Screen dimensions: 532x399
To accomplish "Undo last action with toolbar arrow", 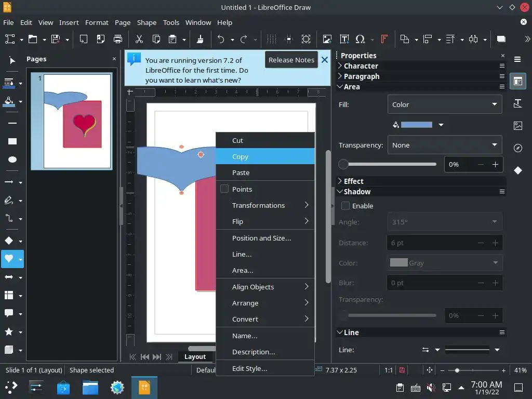I will click(220, 39).
